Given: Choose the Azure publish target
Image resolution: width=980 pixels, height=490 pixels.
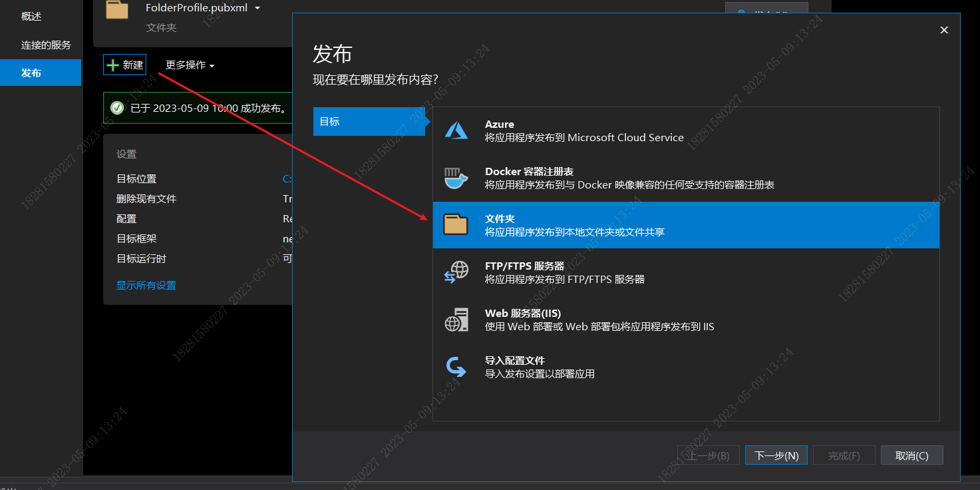Looking at the screenshot, I should (686, 131).
